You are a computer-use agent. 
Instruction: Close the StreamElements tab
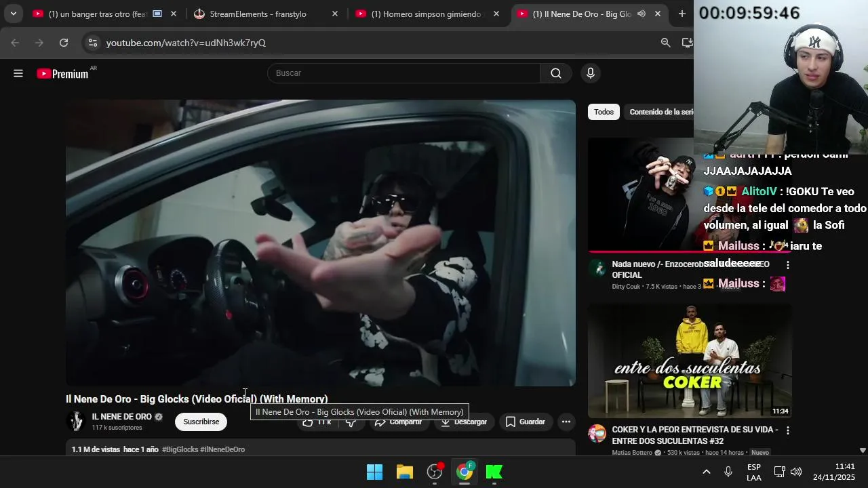point(335,14)
